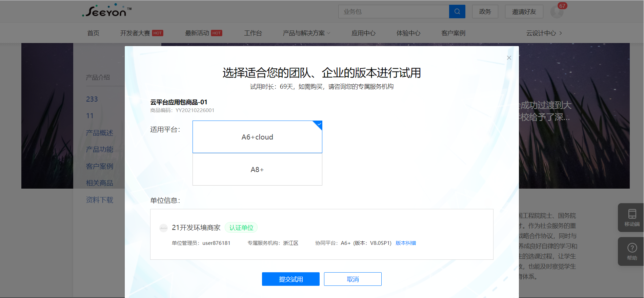Select 11 in the sidebar

click(x=90, y=116)
